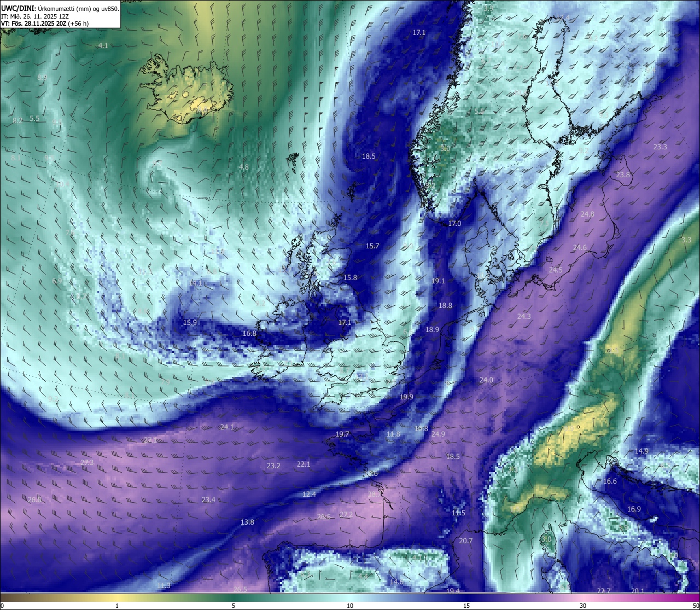Click the map value 16.9 on the map

(x=634, y=509)
